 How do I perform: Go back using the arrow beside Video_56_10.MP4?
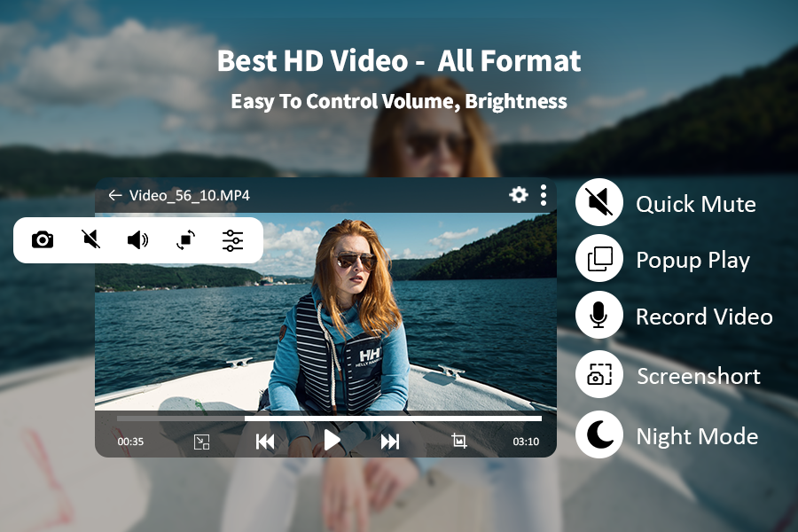pyautogui.click(x=115, y=195)
